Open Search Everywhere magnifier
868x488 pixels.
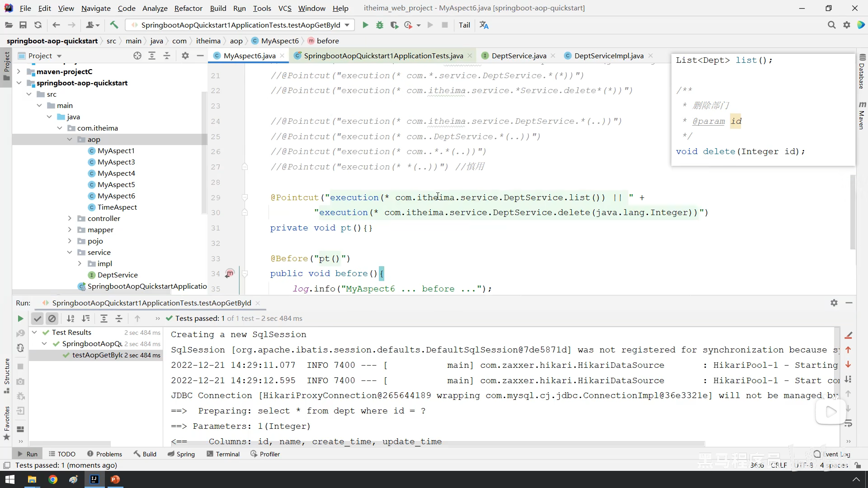(x=831, y=25)
